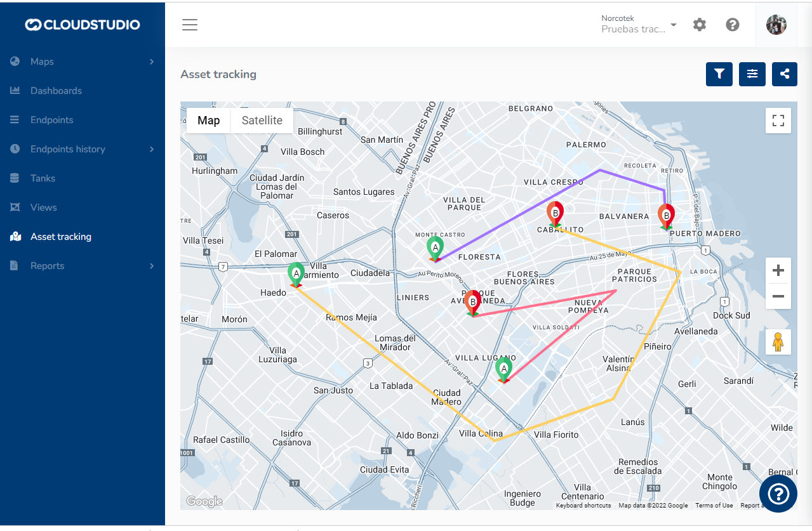The height and width of the screenshot is (531, 812).
Task: Open Dashboards from the sidebar
Action: click(56, 91)
